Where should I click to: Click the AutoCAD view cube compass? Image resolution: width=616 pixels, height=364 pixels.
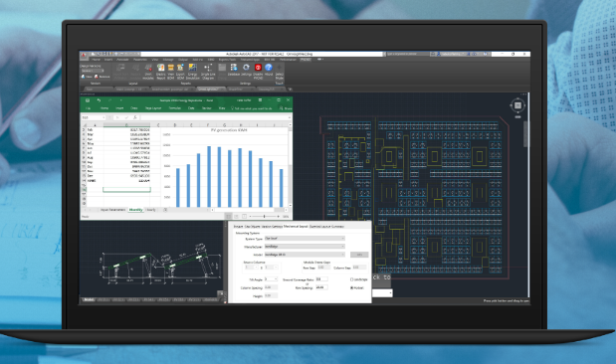click(x=517, y=105)
